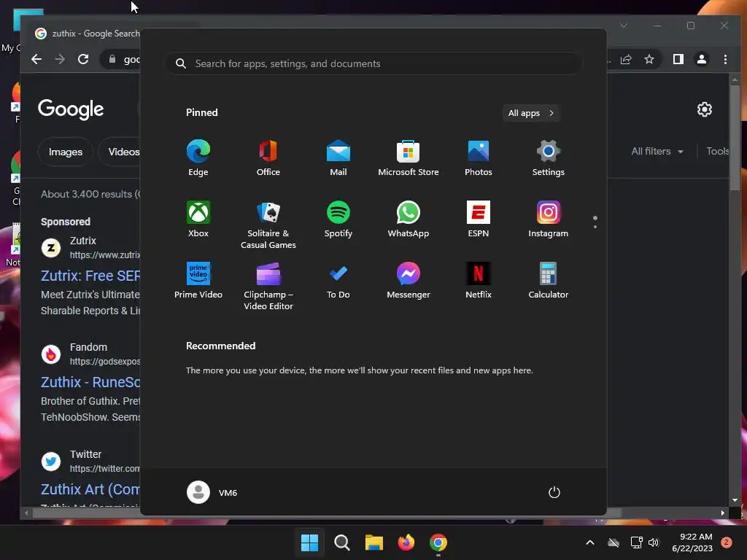Open the volume control in system tray
The width and height of the screenshot is (747, 560).
[654, 542]
